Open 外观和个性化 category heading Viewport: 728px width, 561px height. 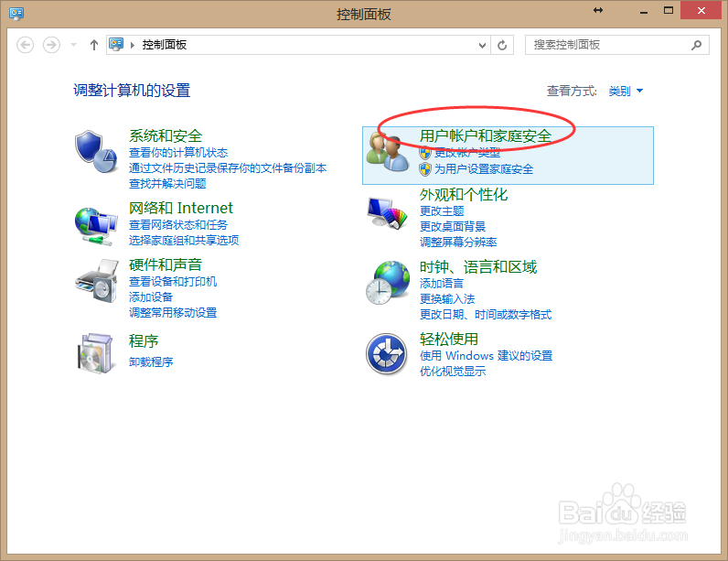(464, 195)
